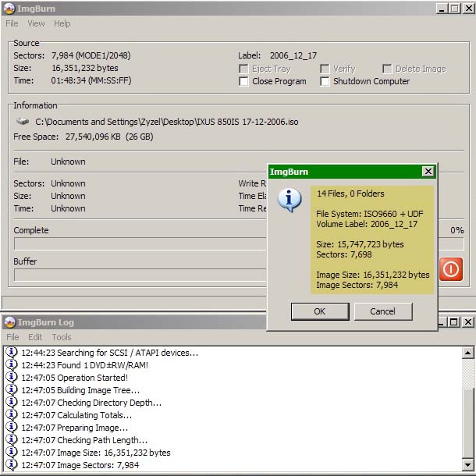The image size is (476, 476).
Task: Click Sectors 7,984 (MODE1/2048) value
Action: pos(91,55)
